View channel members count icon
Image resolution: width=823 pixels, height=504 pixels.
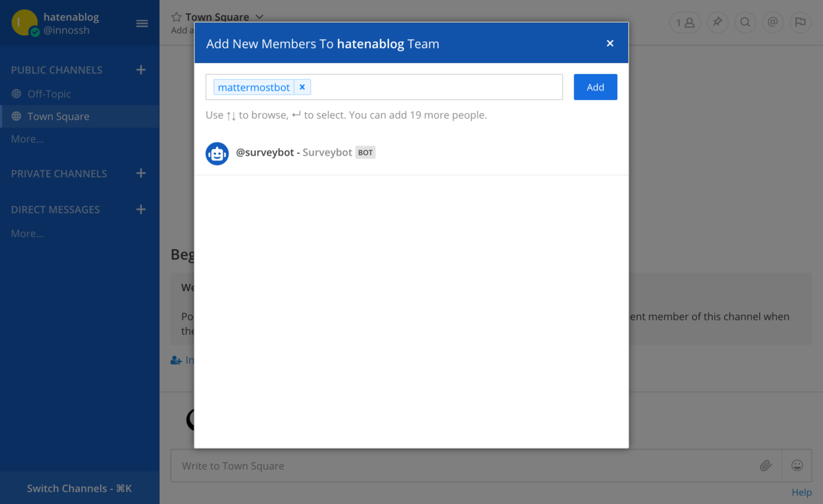click(685, 23)
